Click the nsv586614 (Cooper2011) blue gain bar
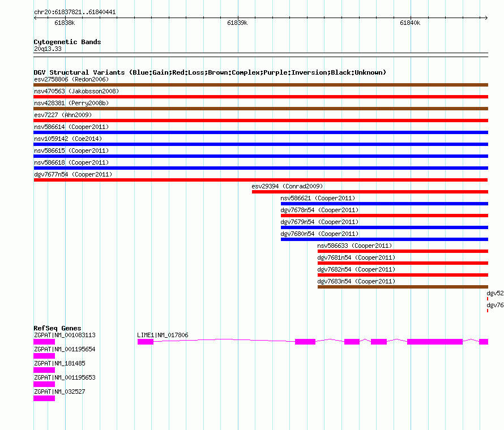This screenshot has height=430, width=504. point(260,132)
